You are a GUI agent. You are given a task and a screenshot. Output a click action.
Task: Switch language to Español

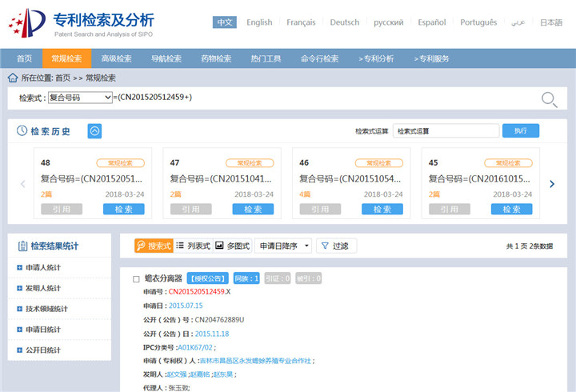[432, 22]
